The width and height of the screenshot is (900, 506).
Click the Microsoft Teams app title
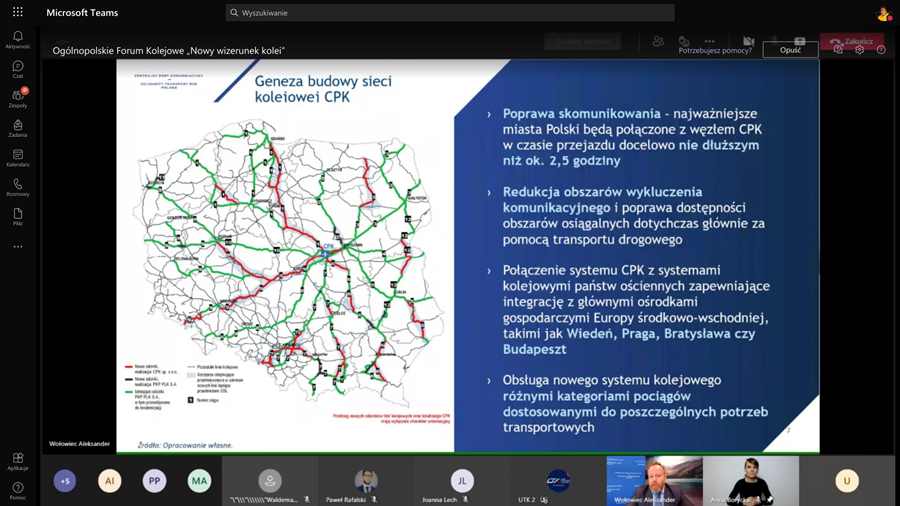82,13
